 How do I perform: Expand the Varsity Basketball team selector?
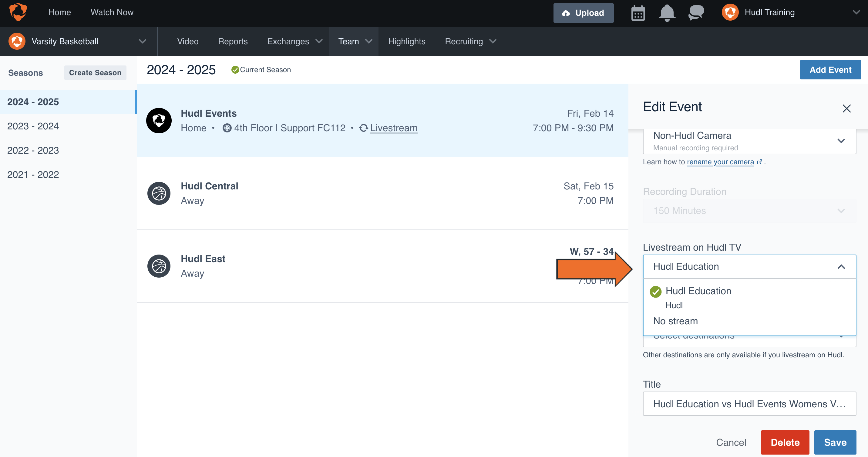coord(143,42)
